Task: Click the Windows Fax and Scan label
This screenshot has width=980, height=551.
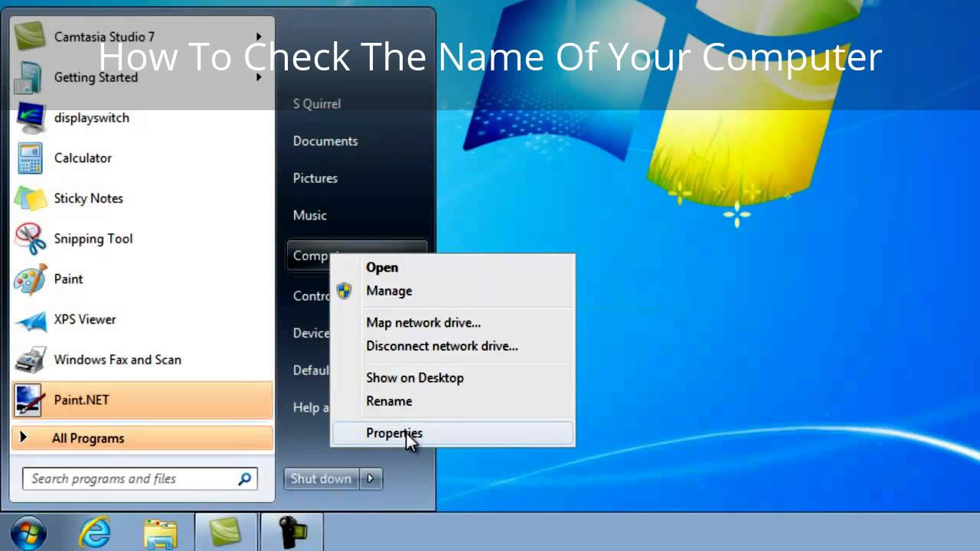Action: pyautogui.click(x=118, y=360)
